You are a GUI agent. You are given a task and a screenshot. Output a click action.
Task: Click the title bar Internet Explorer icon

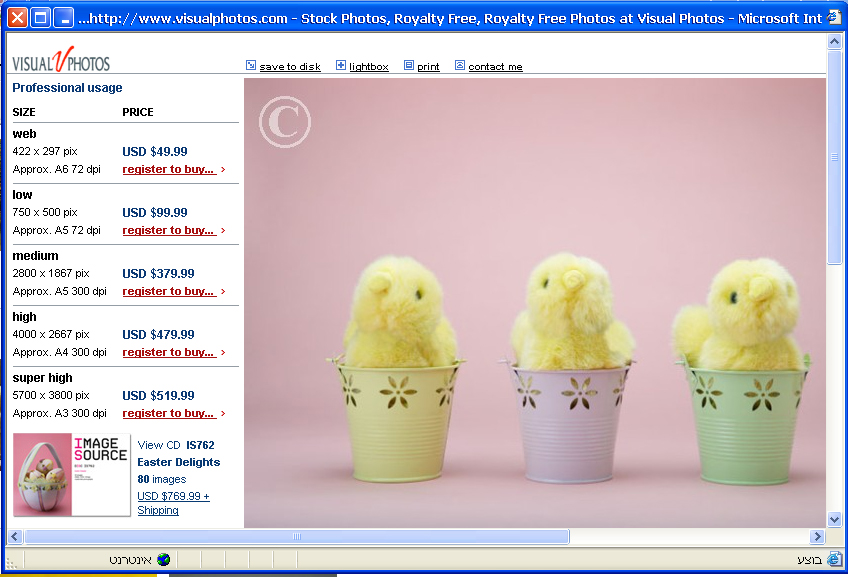[x=834, y=17]
